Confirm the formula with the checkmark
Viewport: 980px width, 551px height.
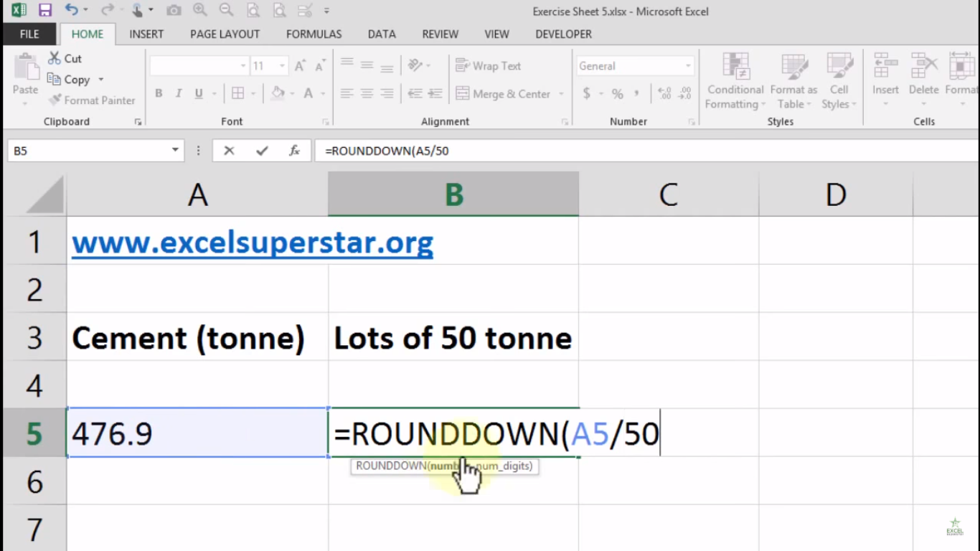click(x=262, y=151)
